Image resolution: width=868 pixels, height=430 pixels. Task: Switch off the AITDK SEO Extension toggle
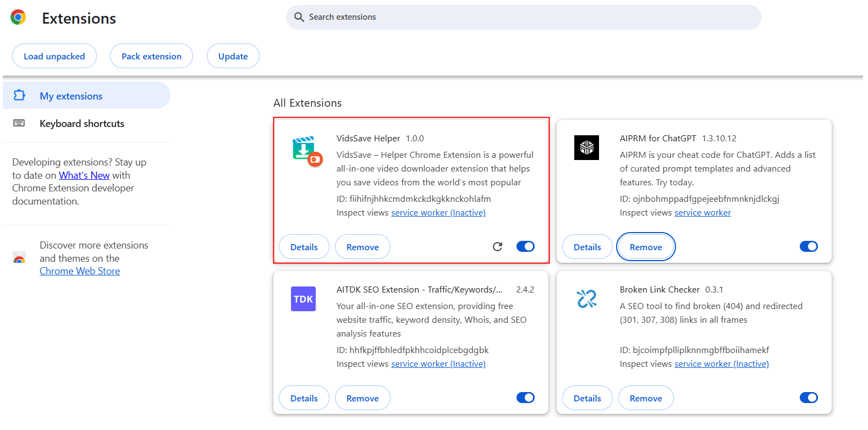[525, 398]
